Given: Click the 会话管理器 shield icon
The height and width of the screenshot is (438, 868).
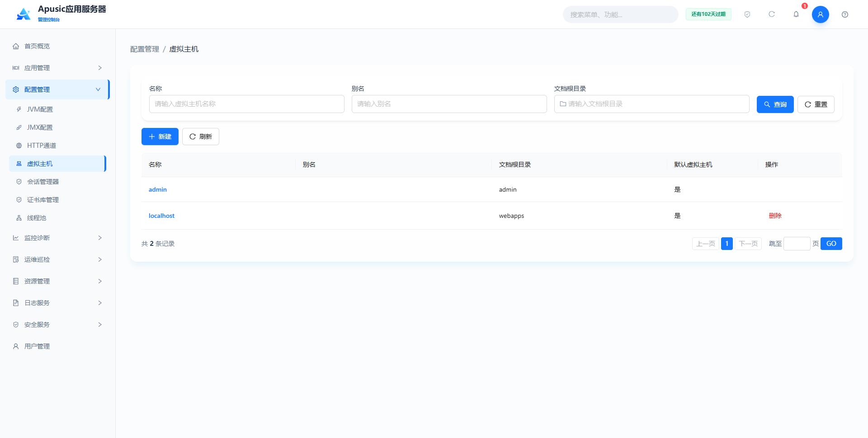Looking at the screenshot, I should (x=19, y=182).
